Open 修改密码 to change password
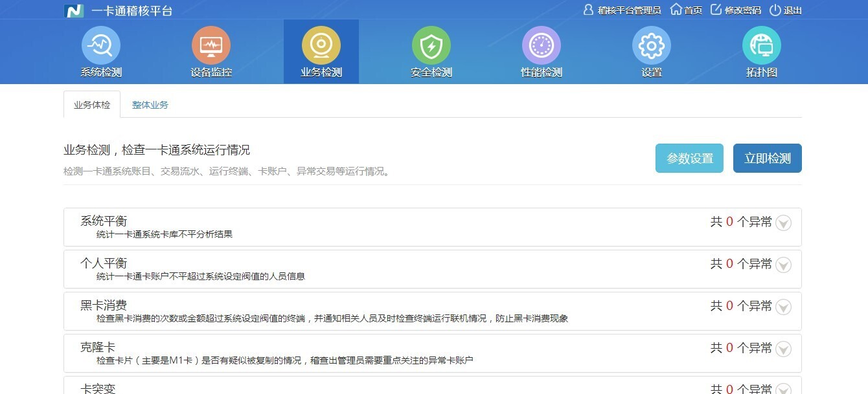This screenshot has width=868, height=394. coord(737,10)
